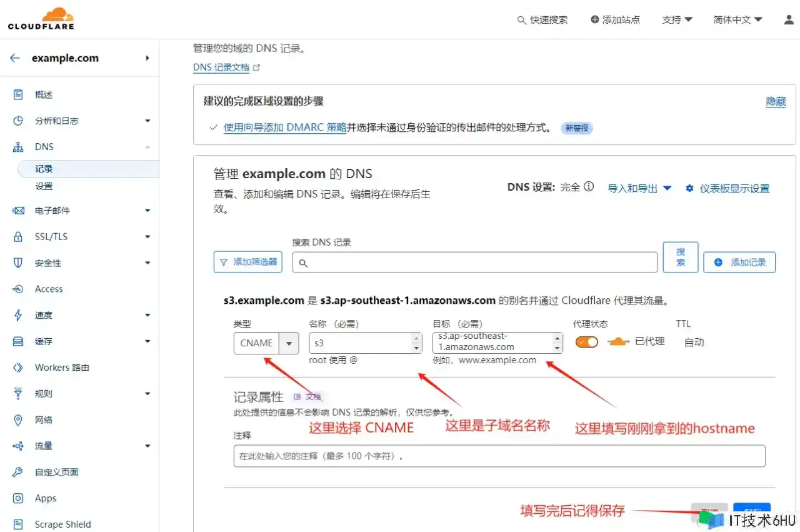Expand the SSL/TLS sidebar submenu
Viewport: 800px width, 532px height.
(x=147, y=237)
